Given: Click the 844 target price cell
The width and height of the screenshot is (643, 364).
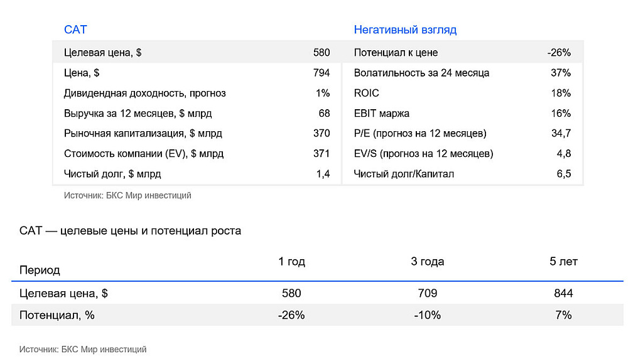Looking at the screenshot, I should pyautogui.click(x=563, y=293).
